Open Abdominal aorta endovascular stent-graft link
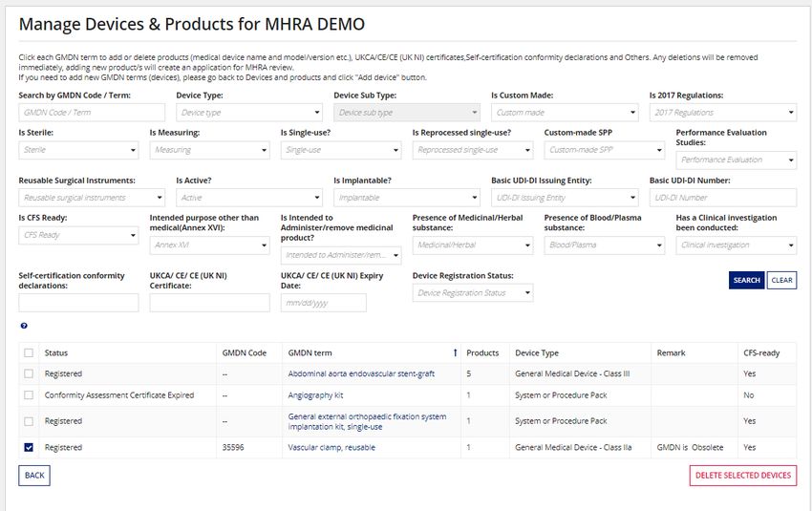This screenshot has height=511, width=812. [x=361, y=373]
